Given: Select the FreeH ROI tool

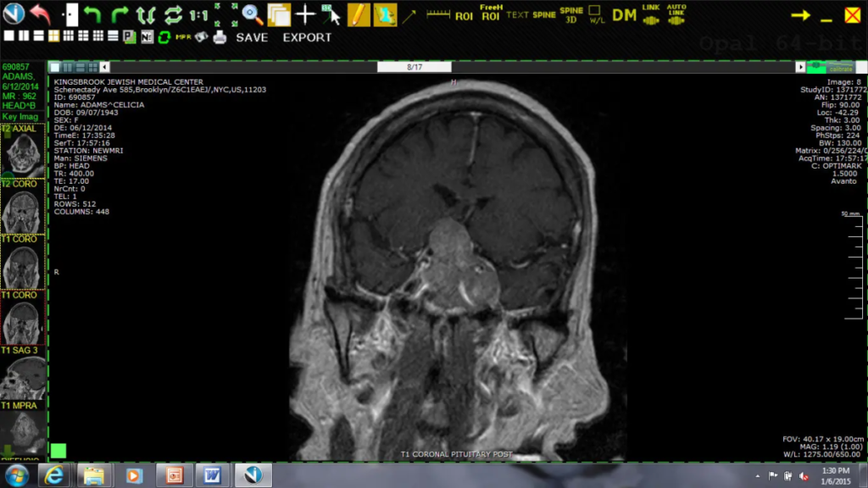Looking at the screenshot, I should pos(491,13).
